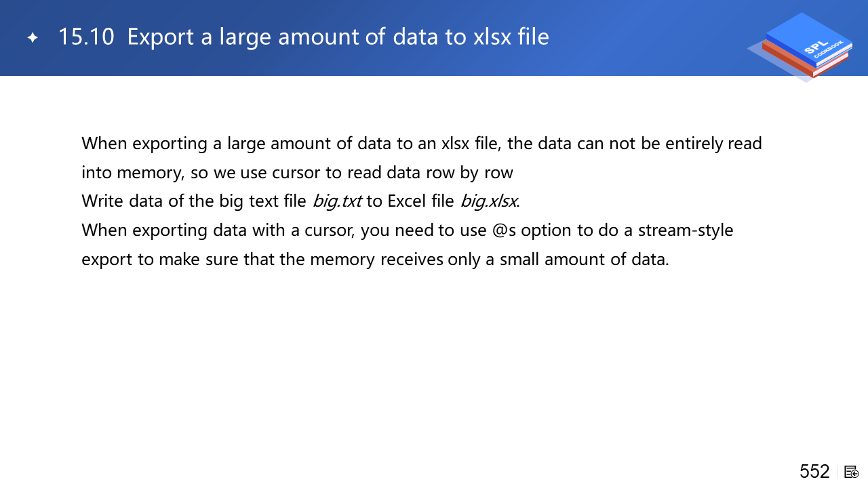The height and width of the screenshot is (488, 868).
Task: Click the section number 15.10 in title
Action: coord(85,37)
